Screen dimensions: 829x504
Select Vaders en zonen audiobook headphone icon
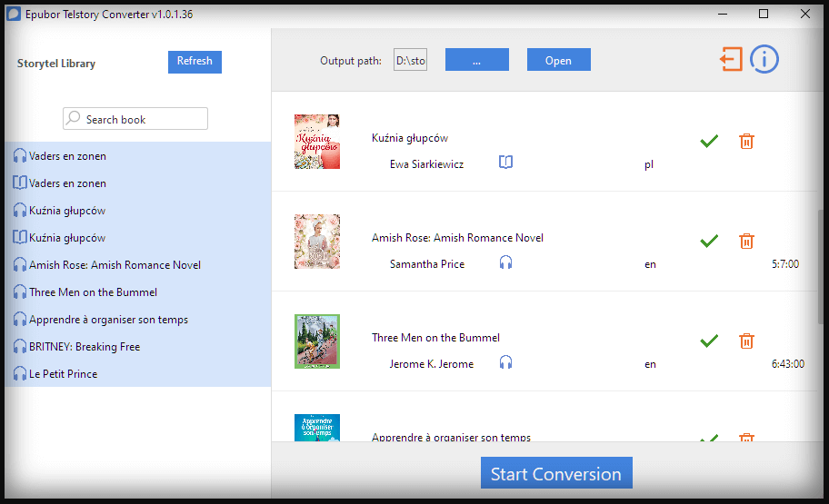click(20, 156)
